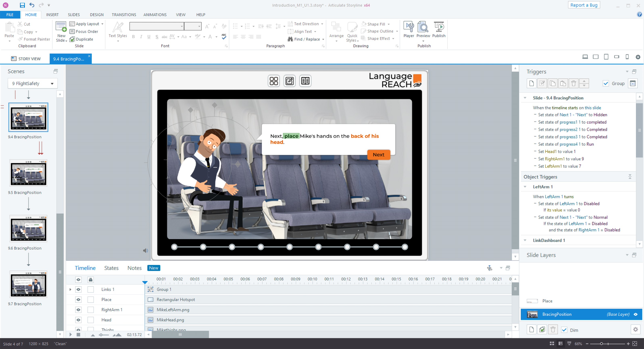Hide the RightArm 1 timeline layer

(x=78, y=309)
